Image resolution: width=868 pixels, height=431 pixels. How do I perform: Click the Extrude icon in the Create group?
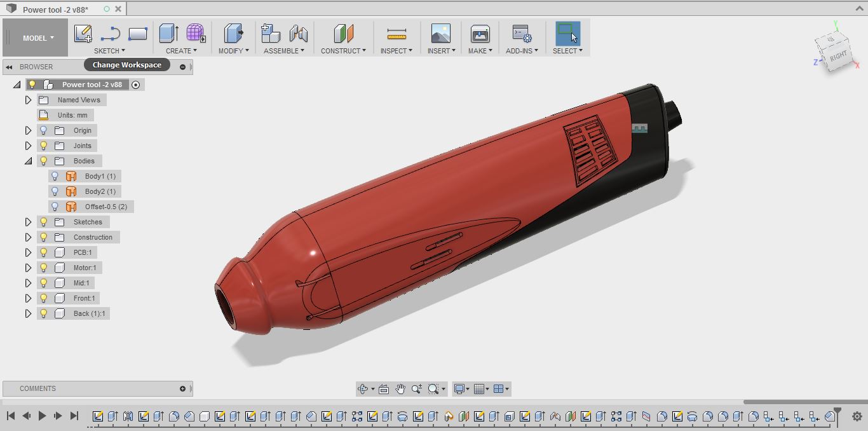point(168,33)
